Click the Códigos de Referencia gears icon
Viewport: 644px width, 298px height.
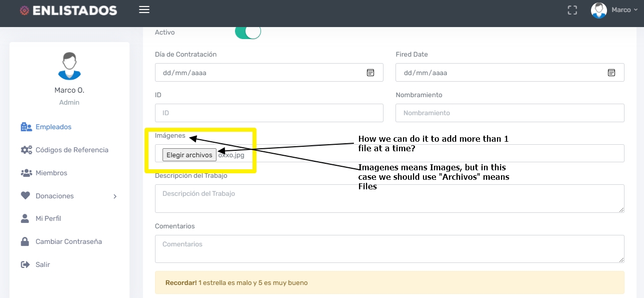point(26,150)
